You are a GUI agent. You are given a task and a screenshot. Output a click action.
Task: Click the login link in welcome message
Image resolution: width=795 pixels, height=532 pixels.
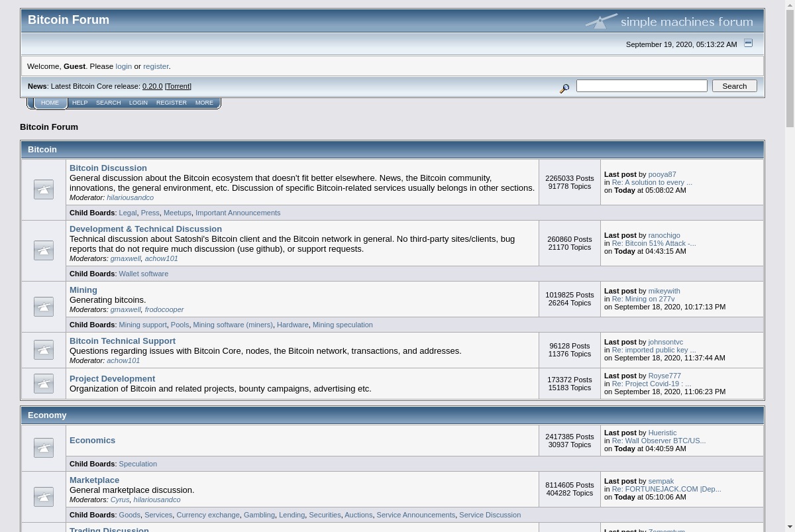[123, 66]
